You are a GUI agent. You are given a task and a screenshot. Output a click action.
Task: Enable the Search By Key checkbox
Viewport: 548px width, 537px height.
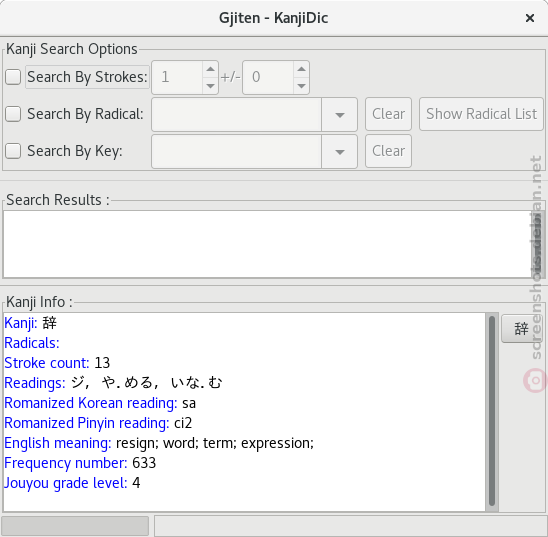(13, 151)
